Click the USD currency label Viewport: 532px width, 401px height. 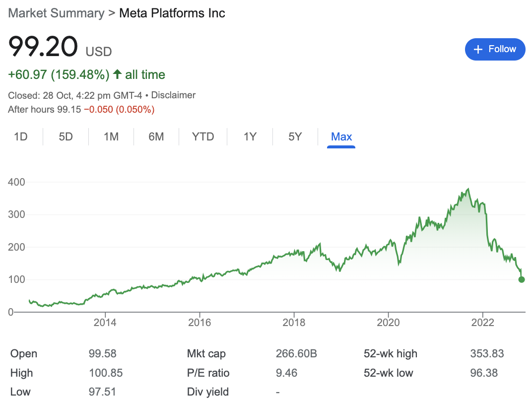pos(99,52)
